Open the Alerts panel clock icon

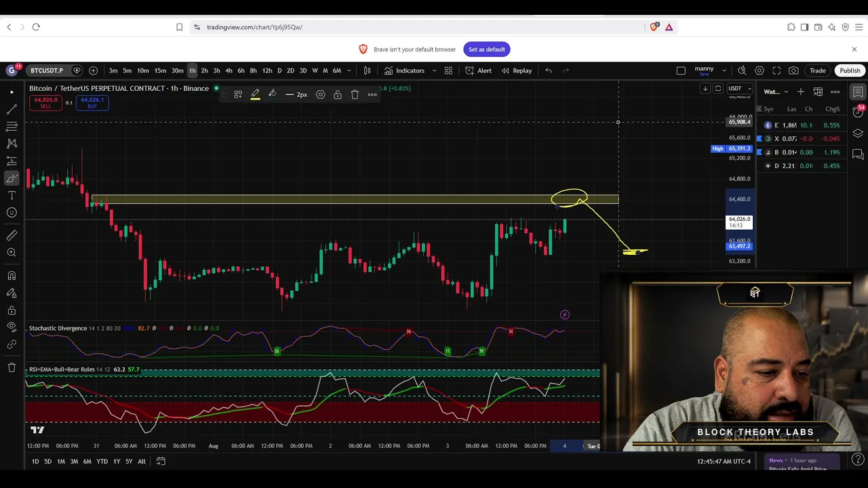coord(858,113)
